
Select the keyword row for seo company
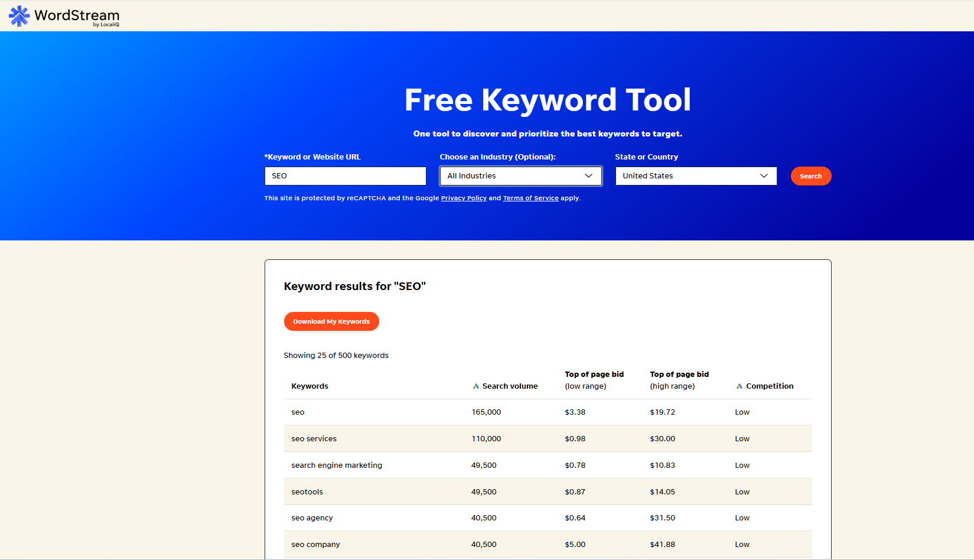(315, 544)
